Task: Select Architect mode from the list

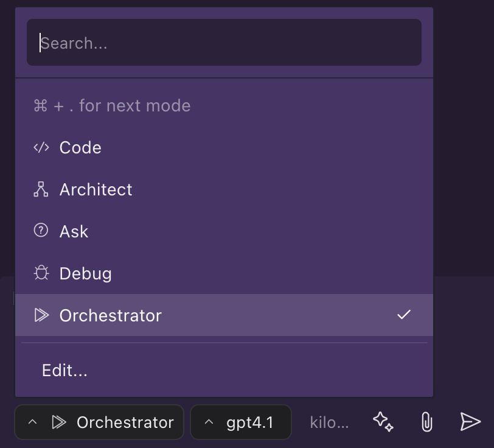Action: (224, 189)
